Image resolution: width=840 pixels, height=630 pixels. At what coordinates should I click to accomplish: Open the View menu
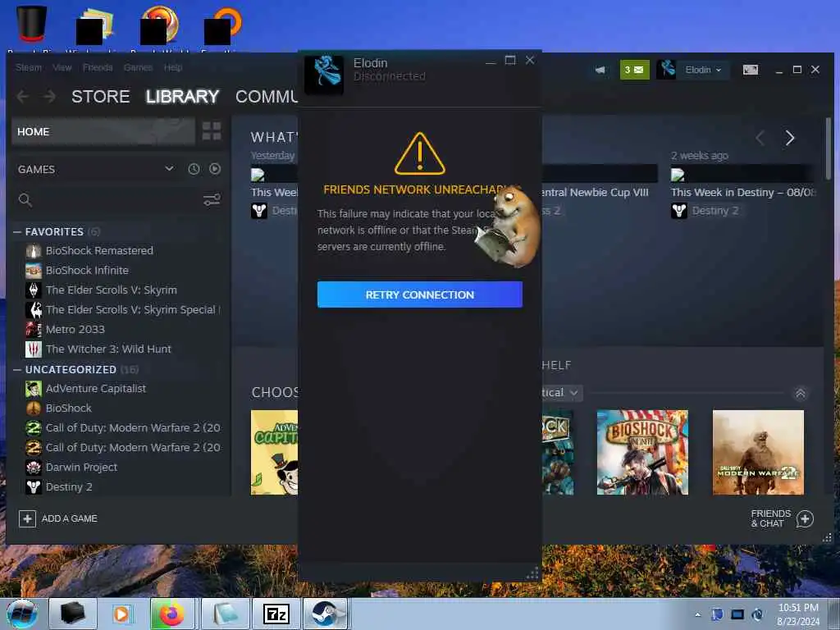tap(62, 67)
